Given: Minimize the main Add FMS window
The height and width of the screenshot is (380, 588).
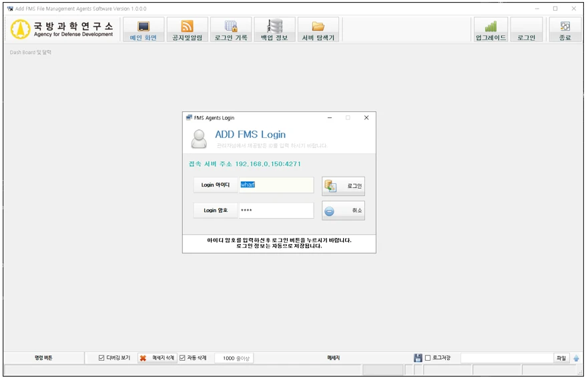Looking at the screenshot, I should 537,9.
